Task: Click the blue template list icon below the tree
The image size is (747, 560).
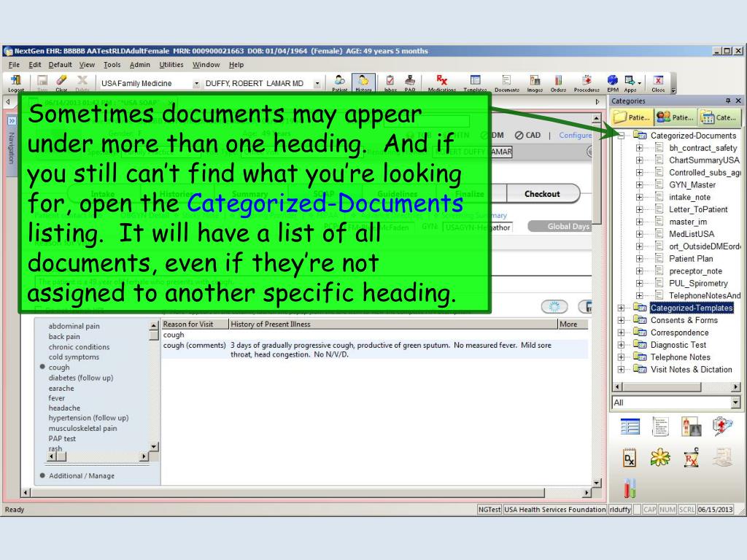Action: pyautogui.click(x=630, y=426)
